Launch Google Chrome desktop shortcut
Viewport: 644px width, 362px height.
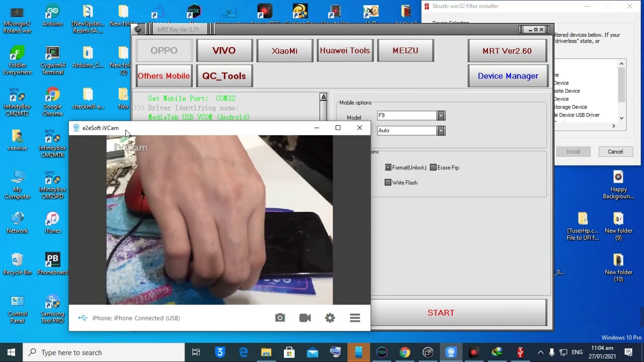(52, 103)
